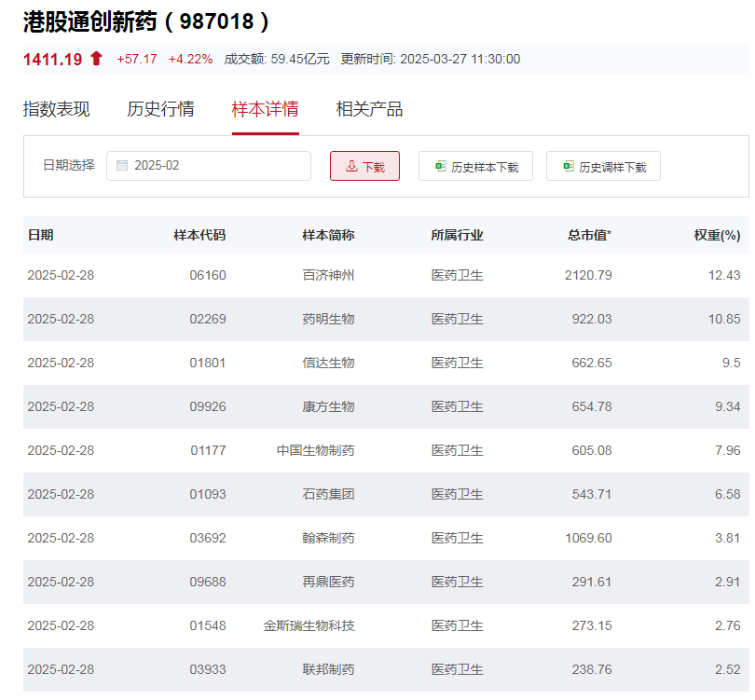
Task: Click the calendar icon in date field
Action: [122, 166]
